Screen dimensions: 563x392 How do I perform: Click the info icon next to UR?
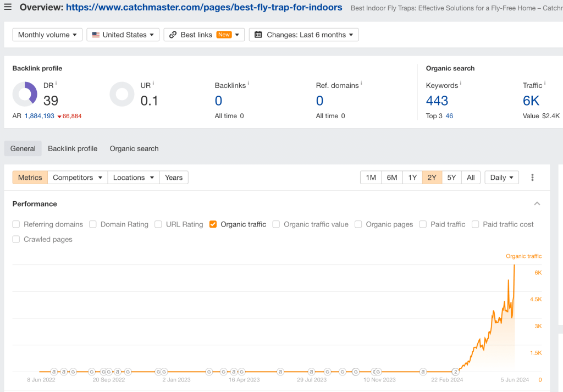pos(153,83)
